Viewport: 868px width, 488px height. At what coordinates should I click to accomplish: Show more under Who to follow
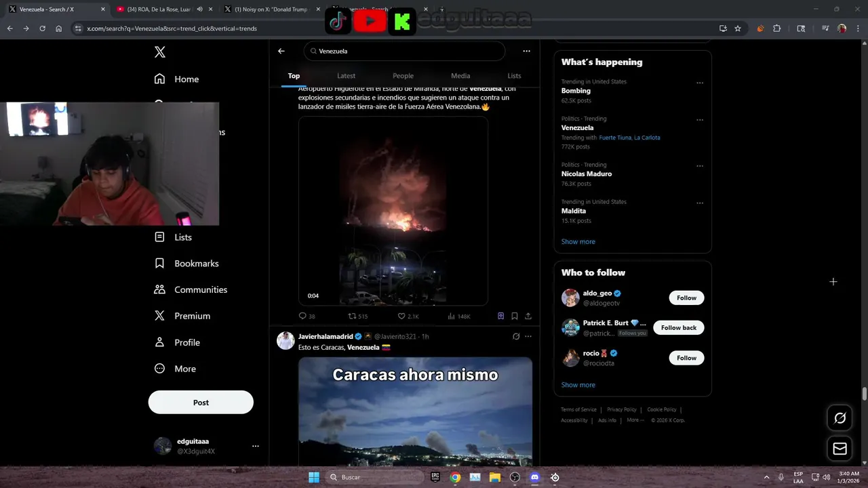pos(578,385)
